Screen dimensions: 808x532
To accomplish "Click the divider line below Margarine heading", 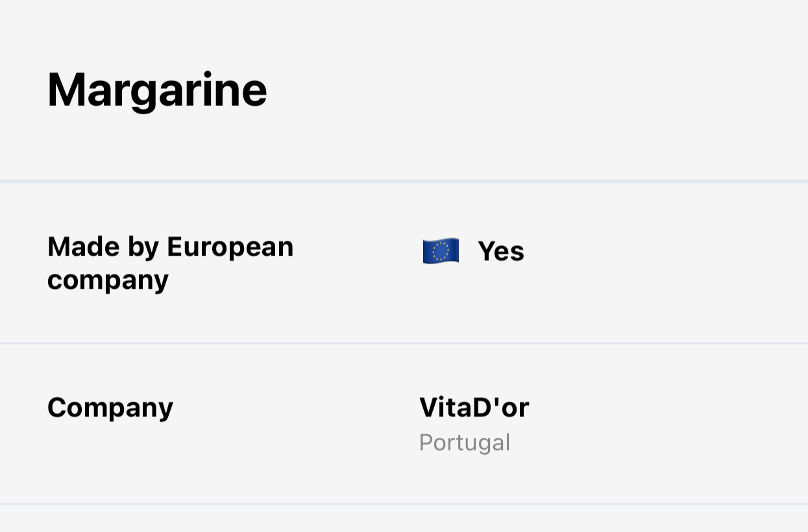I will click(x=404, y=181).
